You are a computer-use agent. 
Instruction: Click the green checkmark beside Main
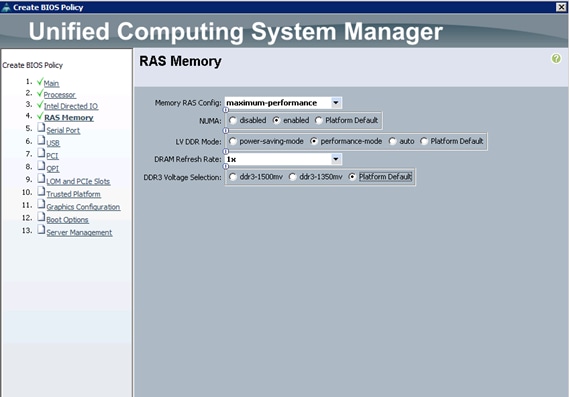pos(40,82)
